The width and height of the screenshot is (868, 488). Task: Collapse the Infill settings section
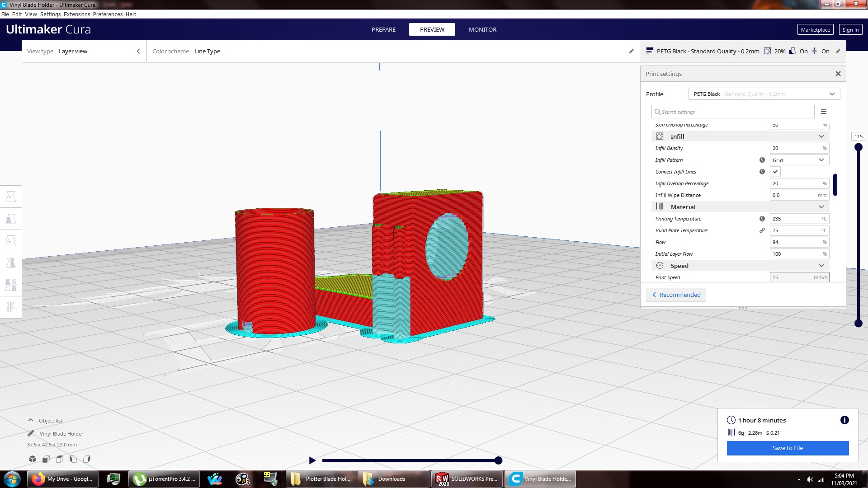740,136
